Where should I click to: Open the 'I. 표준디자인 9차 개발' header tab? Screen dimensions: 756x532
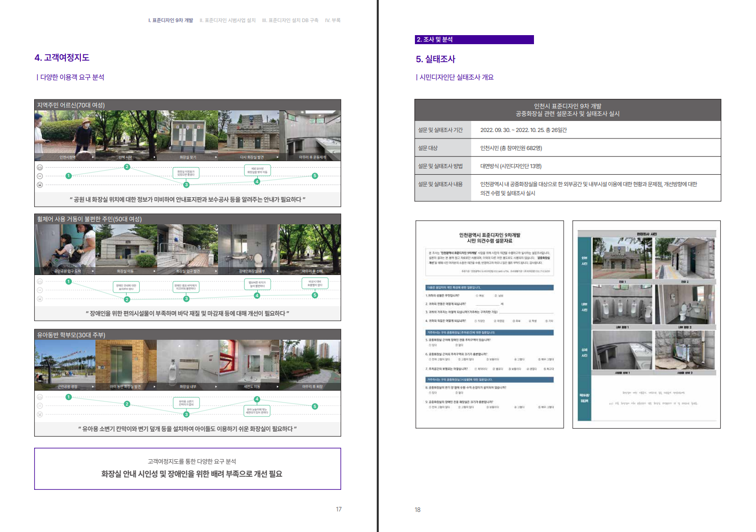tap(170, 21)
